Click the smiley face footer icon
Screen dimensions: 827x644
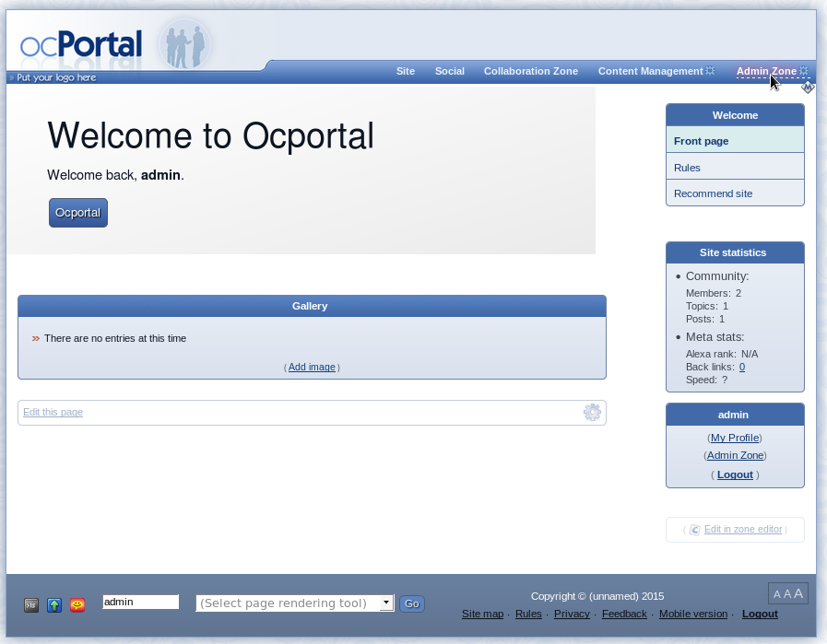[x=77, y=605]
